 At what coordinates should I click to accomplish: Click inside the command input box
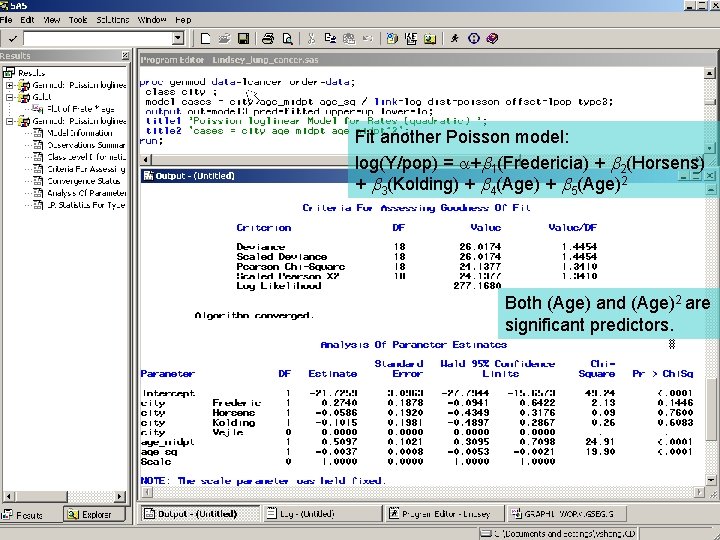pos(98,38)
